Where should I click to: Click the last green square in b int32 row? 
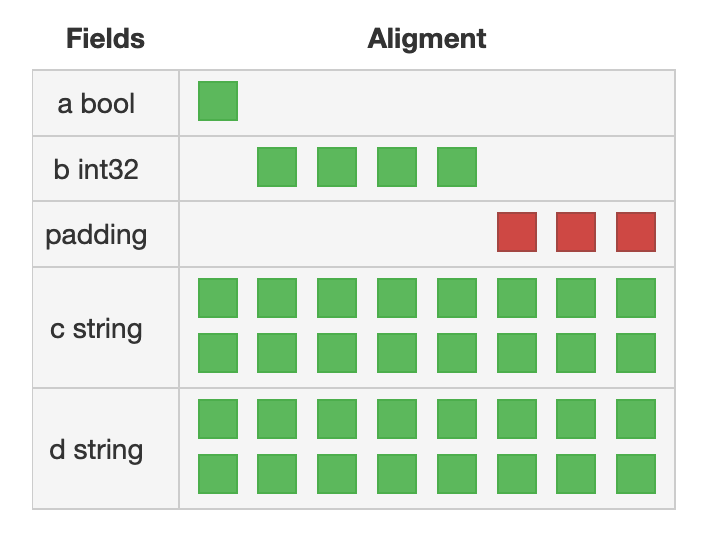[457, 167]
